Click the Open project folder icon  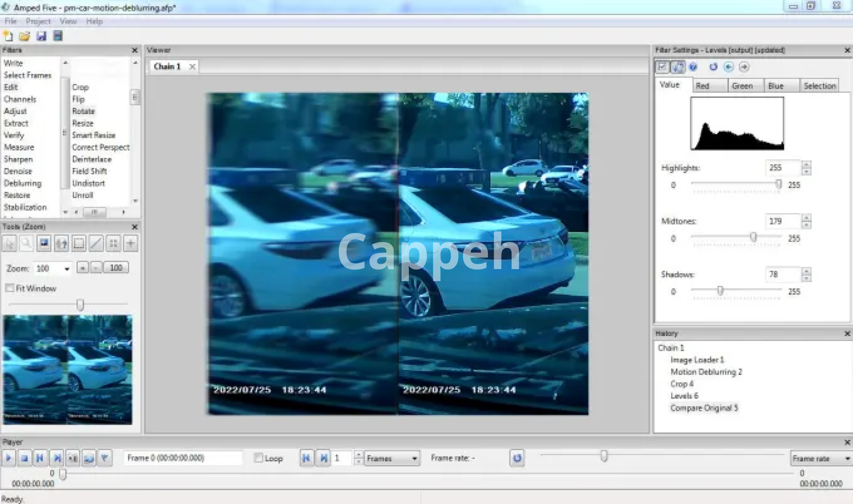coord(24,36)
